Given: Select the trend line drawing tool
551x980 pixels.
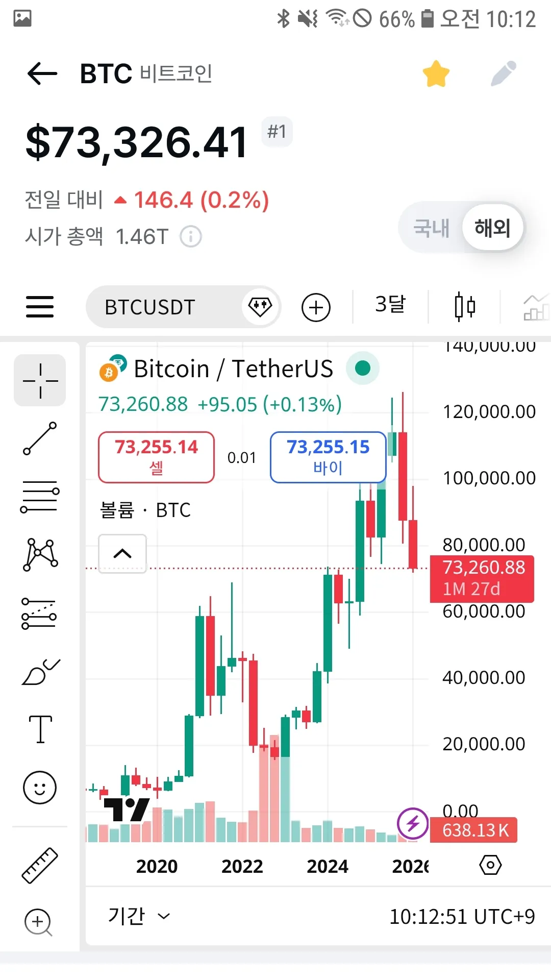Looking at the screenshot, I should (40, 438).
